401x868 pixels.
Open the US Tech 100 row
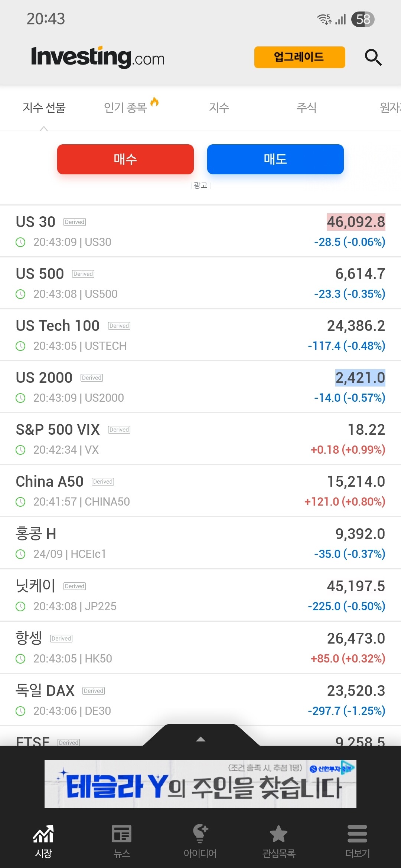coord(200,335)
